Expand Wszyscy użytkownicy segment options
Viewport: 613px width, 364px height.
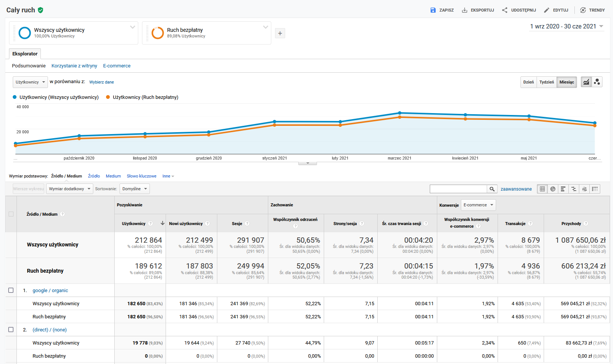[132, 27]
